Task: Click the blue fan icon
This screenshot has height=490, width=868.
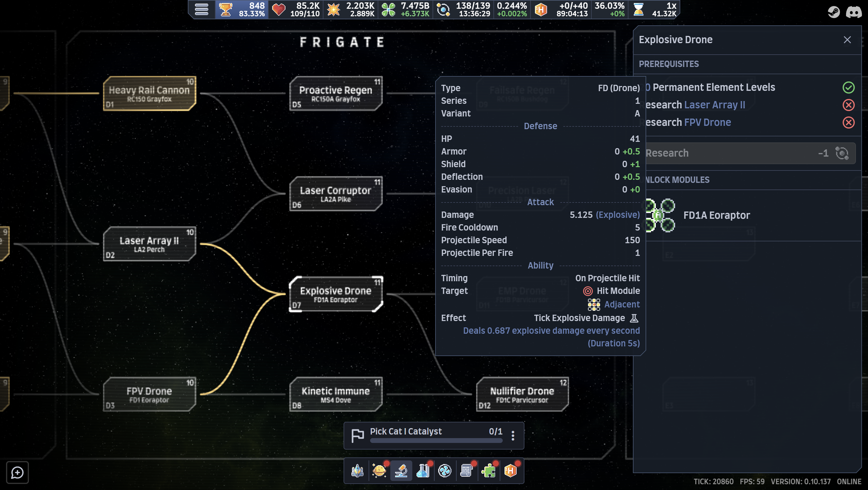Action: point(445,470)
